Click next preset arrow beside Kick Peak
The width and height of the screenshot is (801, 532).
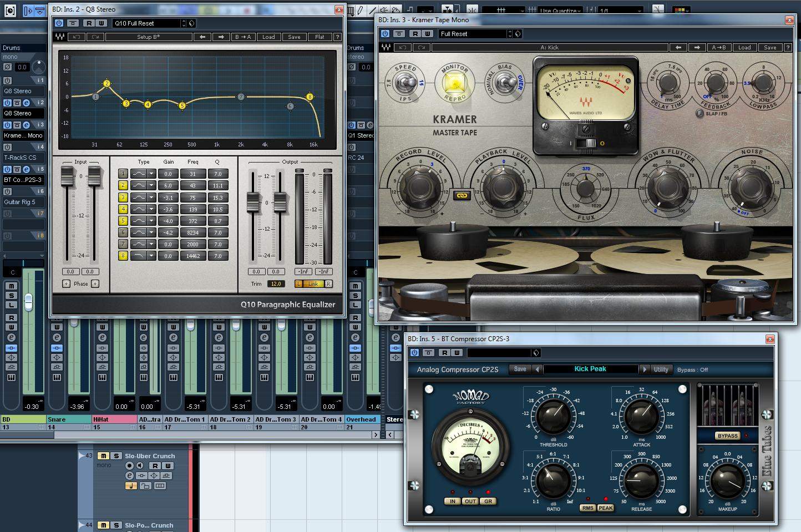point(644,369)
